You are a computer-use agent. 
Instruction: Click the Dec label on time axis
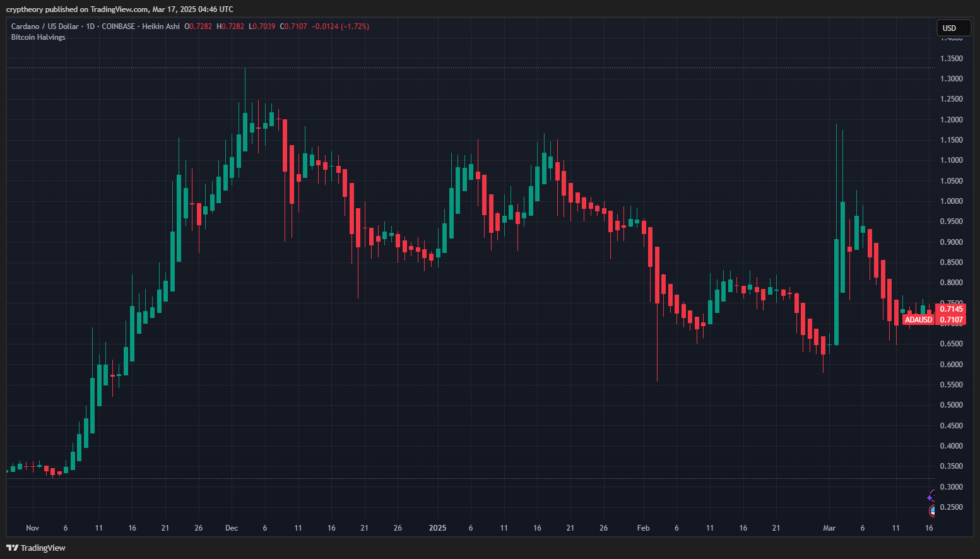[232, 528]
